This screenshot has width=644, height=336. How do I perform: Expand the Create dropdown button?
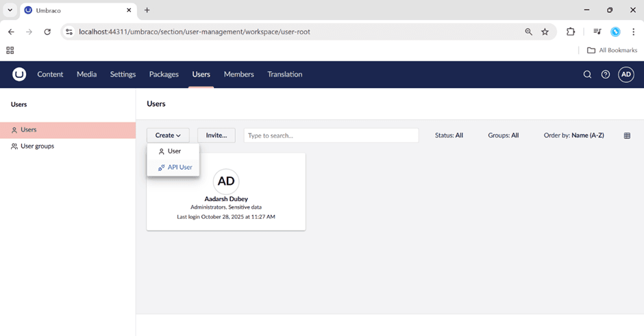click(x=168, y=135)
